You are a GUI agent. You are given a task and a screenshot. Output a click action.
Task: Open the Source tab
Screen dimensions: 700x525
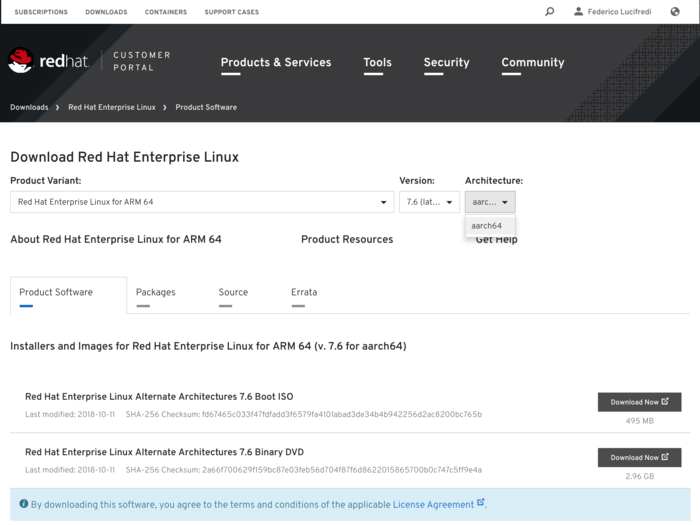tap(233, 292)
